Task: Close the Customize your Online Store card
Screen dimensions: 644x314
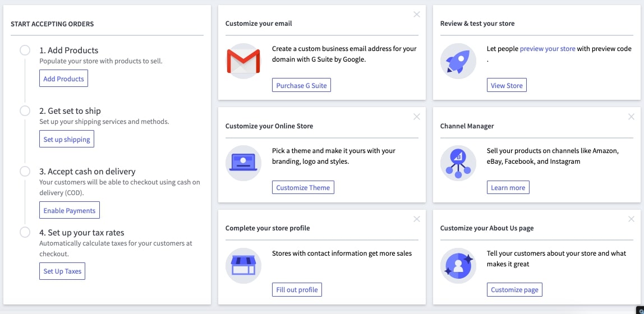Action: coord(417,117)
